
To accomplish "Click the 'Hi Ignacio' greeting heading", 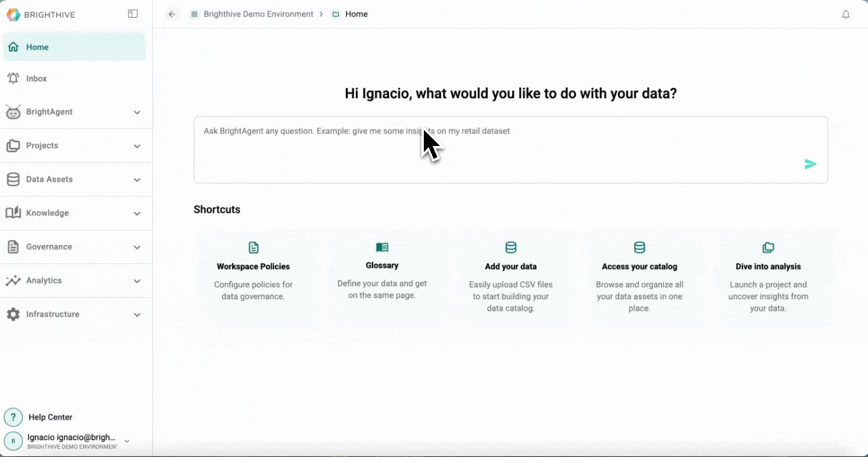I will [x=511, y=93].
